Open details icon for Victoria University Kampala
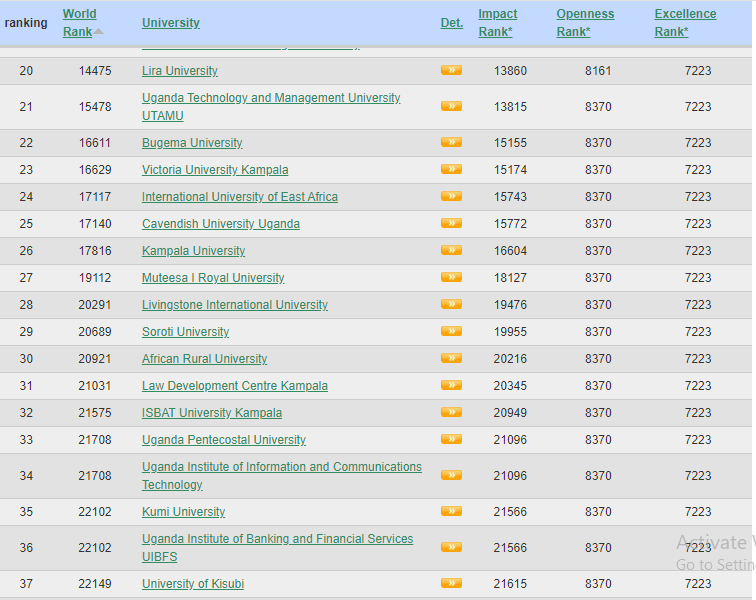The image size is (756, 600). pos(451,169)
